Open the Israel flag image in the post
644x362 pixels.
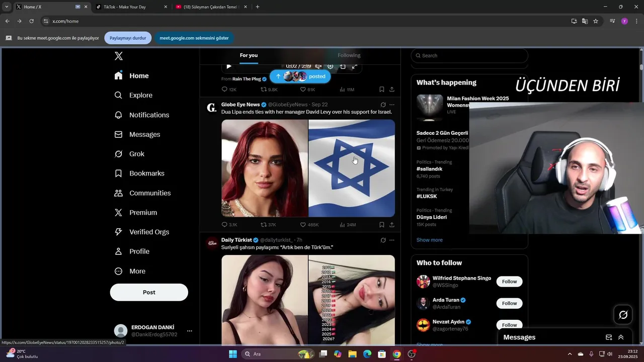point(352,168)
